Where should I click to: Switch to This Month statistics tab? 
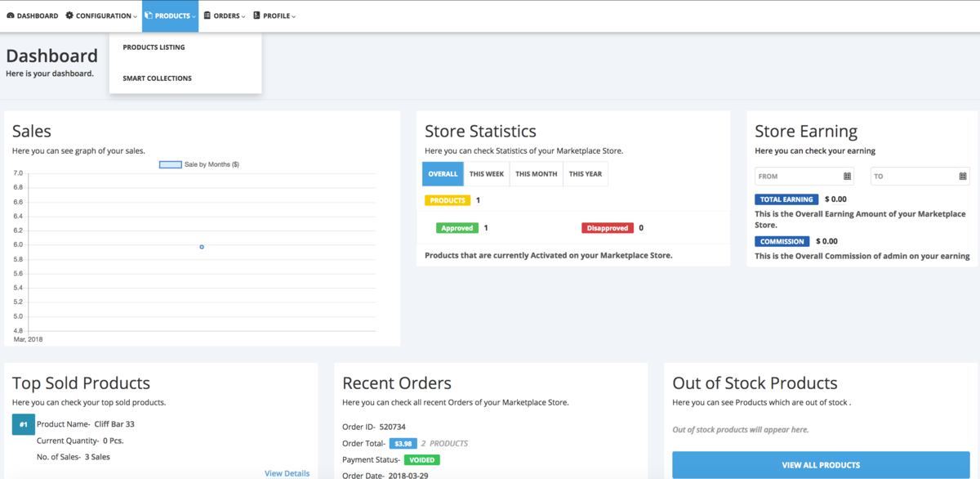click(x=536, y=174)
